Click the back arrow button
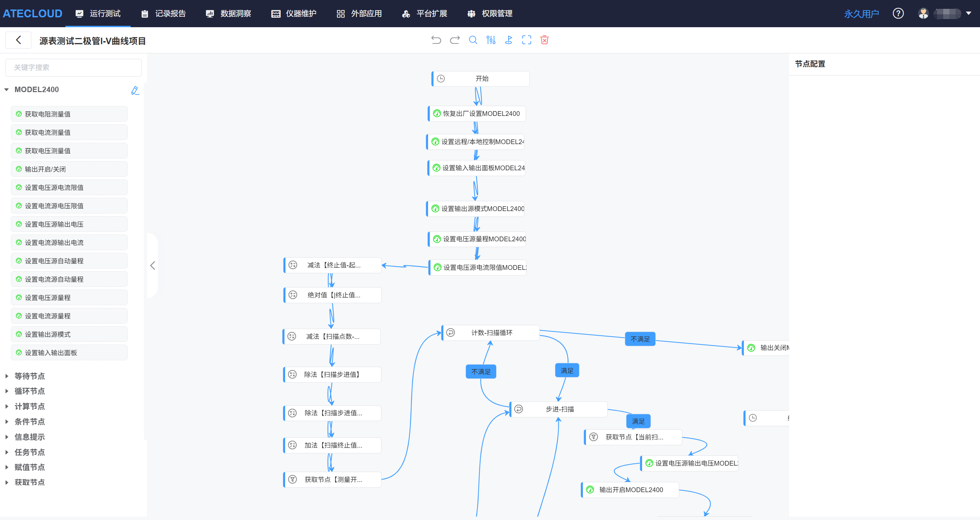This screenshot has height=520, width=980. pos(18,40)
